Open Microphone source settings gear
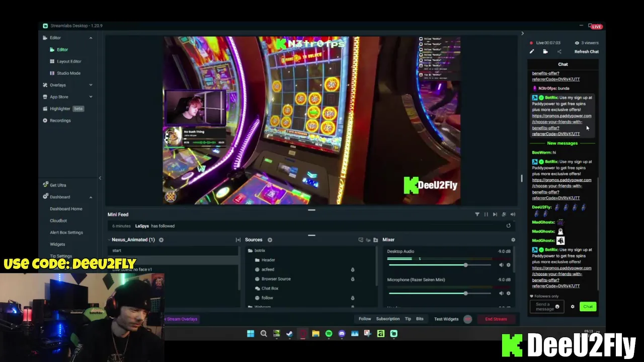644x362 pixels. click(x=508, y=293)
